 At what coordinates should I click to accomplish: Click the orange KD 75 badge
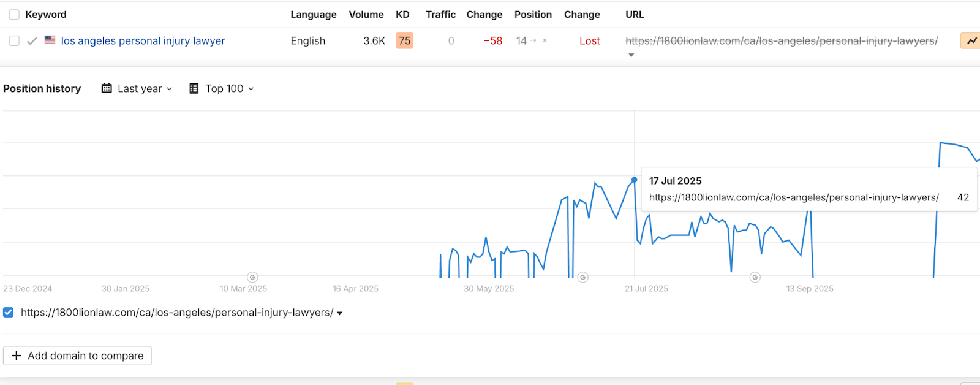click(404, 41)
